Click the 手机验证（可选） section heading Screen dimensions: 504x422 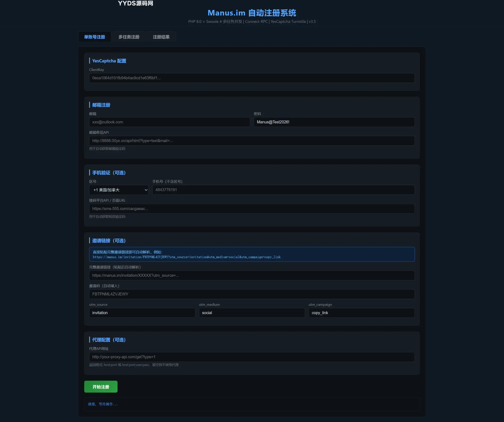coord(109,173)
